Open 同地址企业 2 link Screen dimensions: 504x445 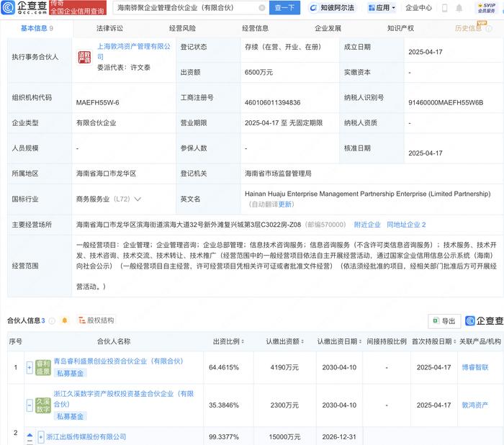406,225
